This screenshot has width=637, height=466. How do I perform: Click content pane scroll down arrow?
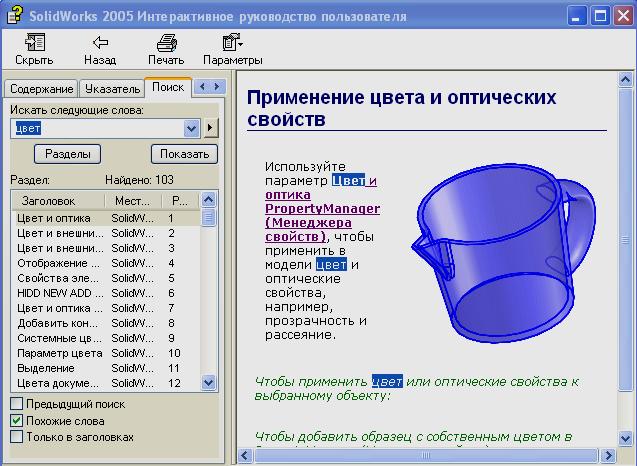pyautogui.click(x=626, y=438)
